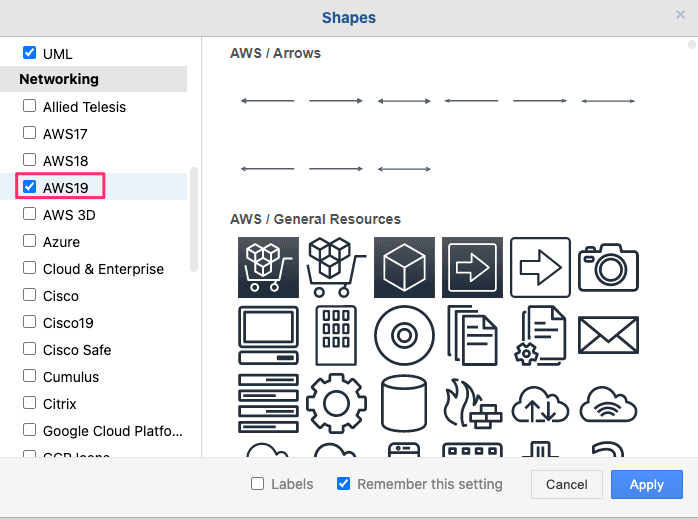
Task: Tick the Cisco19 checkbox
Action: 29,322
